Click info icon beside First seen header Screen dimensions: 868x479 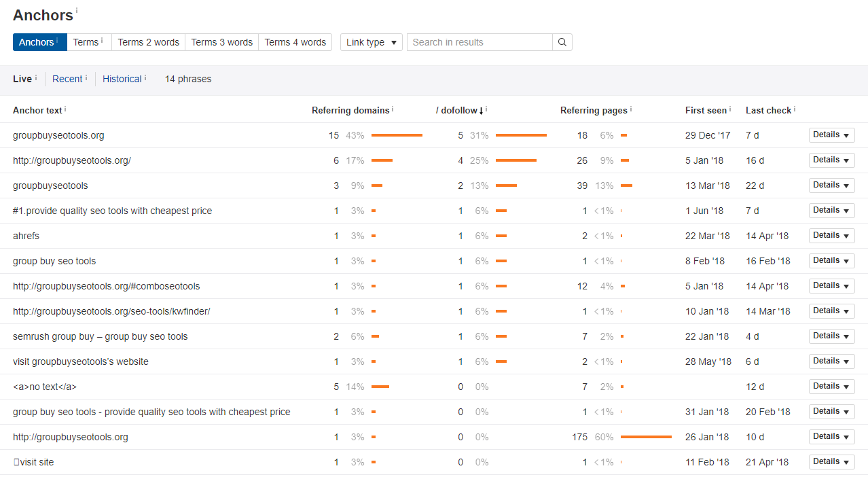[730, 109]
